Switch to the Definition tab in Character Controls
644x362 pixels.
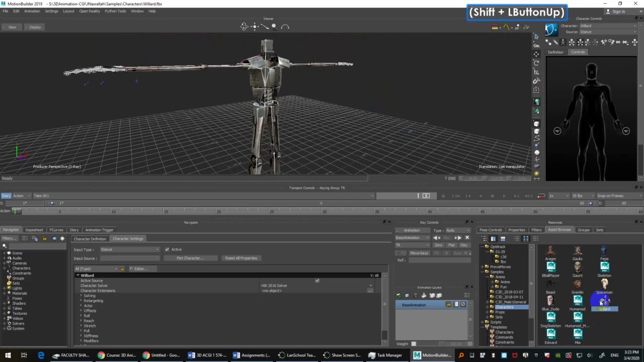(555, 52)
